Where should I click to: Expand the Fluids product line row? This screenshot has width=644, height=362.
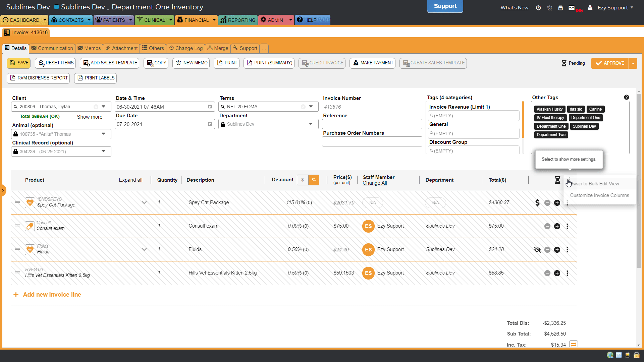click(144, 249)
